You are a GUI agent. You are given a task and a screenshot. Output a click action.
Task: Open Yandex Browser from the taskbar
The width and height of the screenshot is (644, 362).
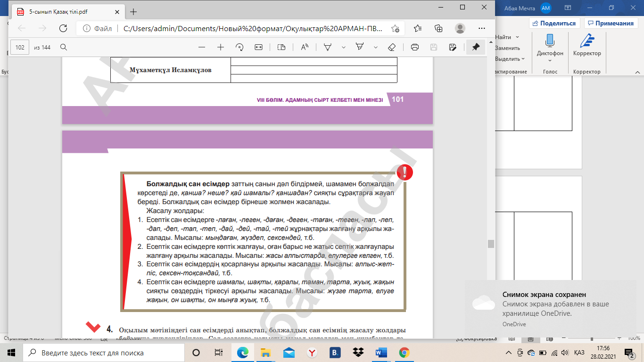[x=312, y=353]
